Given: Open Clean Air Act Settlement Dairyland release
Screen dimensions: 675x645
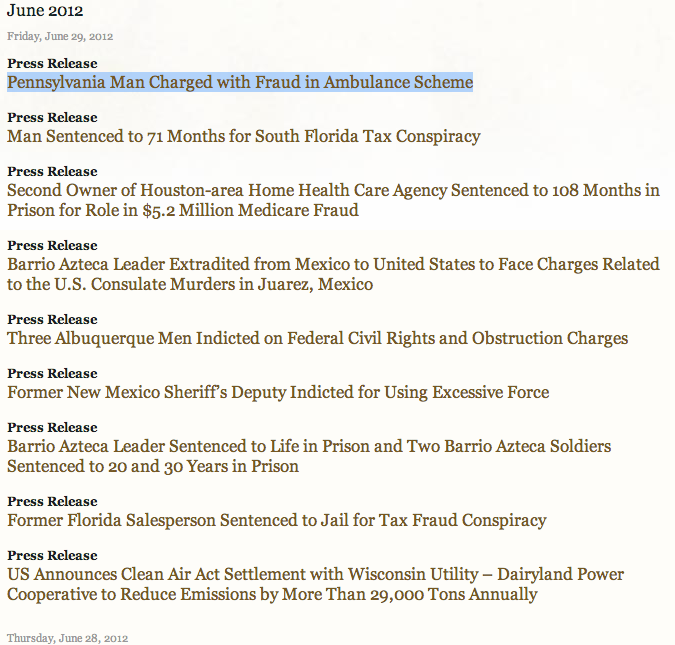Looking at the screenshot, I should (x=316, y=584).
